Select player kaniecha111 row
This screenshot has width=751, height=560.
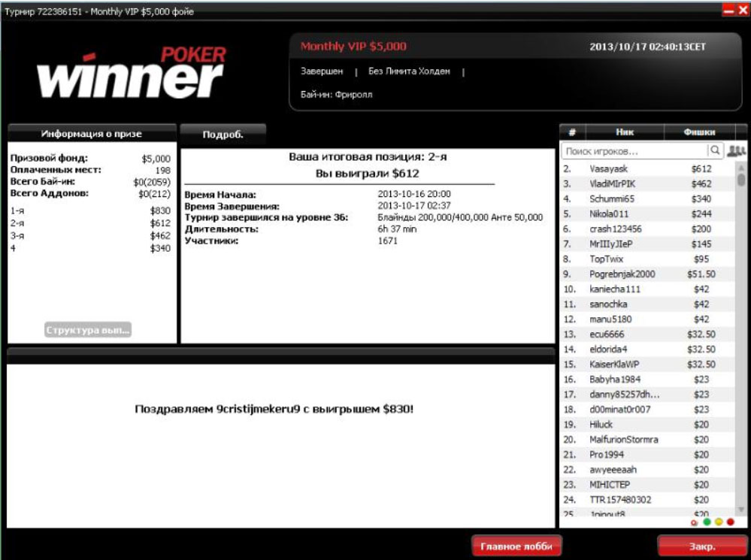point(647,289)
